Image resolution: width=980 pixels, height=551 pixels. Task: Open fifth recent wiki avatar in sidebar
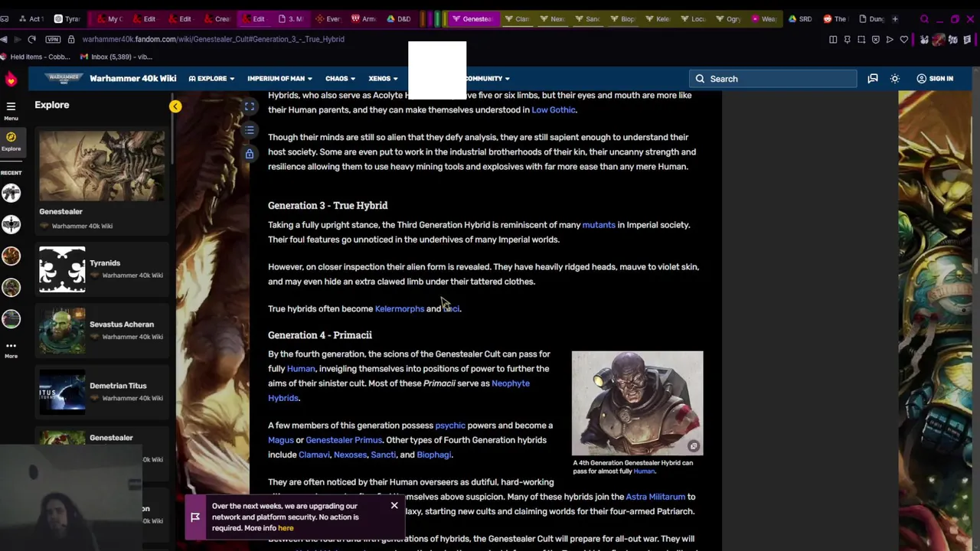[11, 318]
